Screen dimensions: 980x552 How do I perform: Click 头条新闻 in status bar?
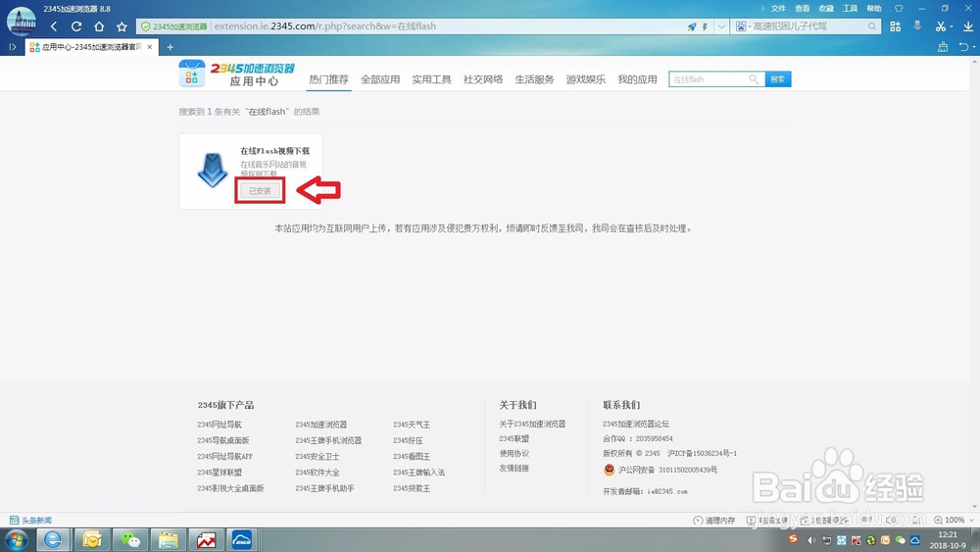coord(31,520)
